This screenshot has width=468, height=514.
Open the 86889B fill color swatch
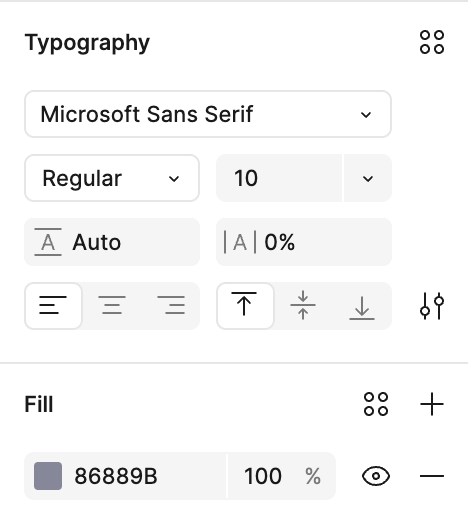[x=48, y=476]
